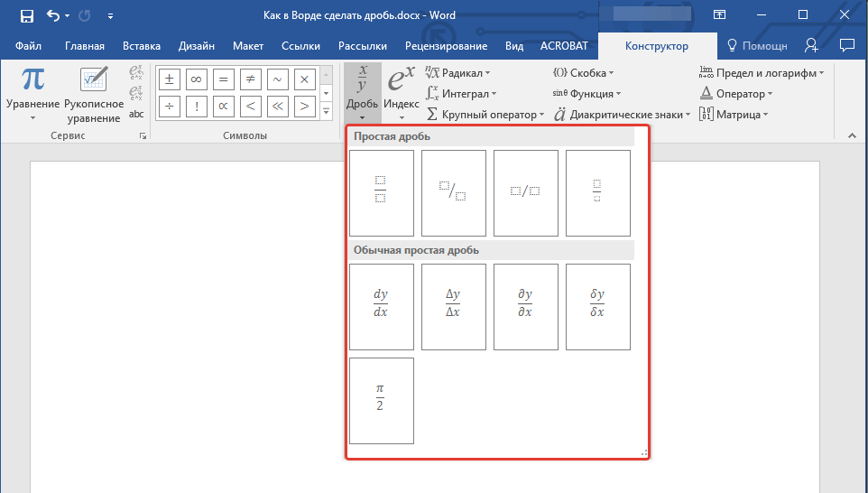Insert the division sign symbol
This screenshot has height=493, width=868.
(167, 107)
